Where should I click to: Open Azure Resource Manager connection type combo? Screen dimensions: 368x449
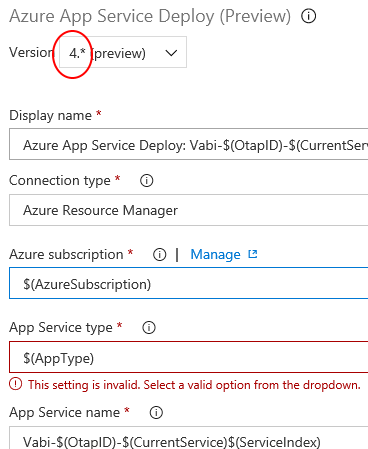(189, 210)
